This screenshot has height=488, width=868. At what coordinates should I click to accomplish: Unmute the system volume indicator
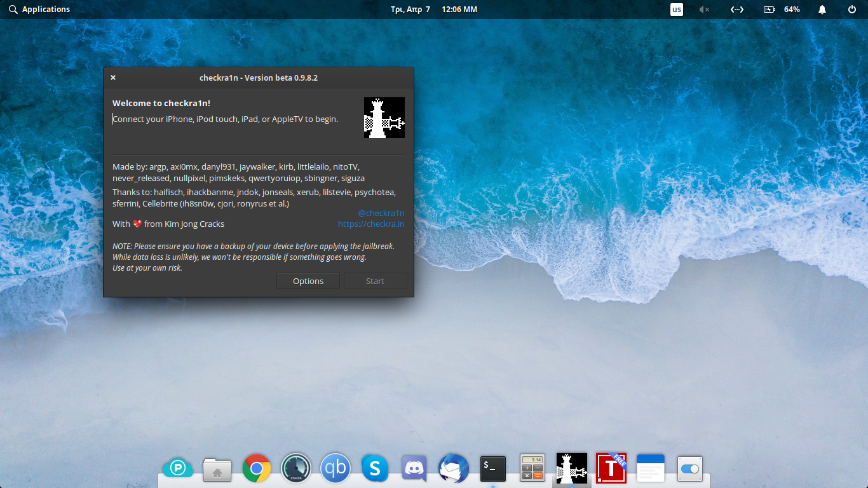point(704,9)
